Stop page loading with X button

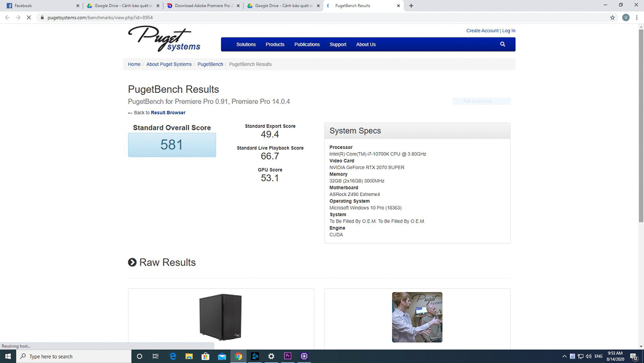tap(29, 17)
